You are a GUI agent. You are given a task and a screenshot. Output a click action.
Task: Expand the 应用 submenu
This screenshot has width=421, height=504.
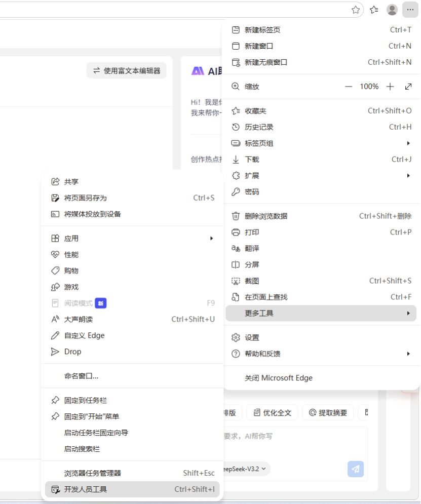pyautogui.click(x=132, y=238)
